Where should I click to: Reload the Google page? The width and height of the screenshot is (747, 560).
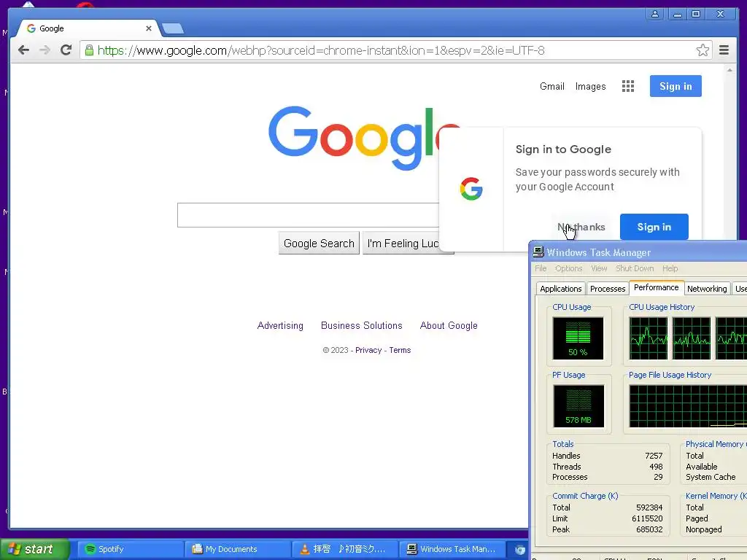tap(66, 50)
